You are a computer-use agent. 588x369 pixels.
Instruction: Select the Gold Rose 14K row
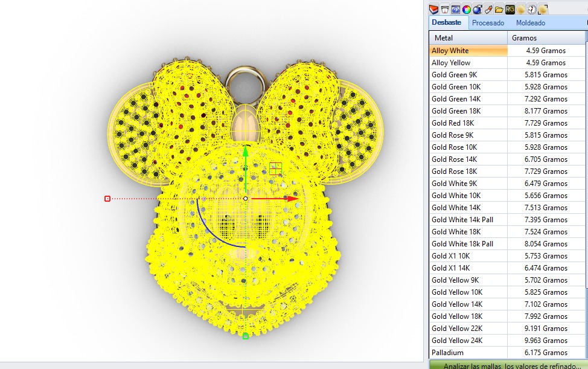coord(507,159)
